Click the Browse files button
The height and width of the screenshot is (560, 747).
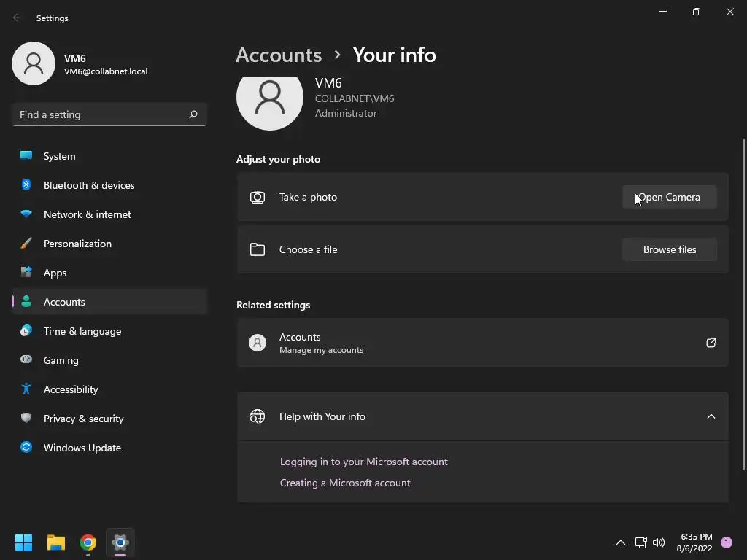[669, 249]
